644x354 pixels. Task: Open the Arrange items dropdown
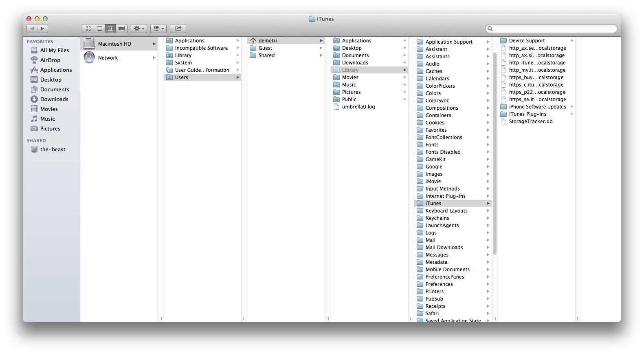[158, 29]
